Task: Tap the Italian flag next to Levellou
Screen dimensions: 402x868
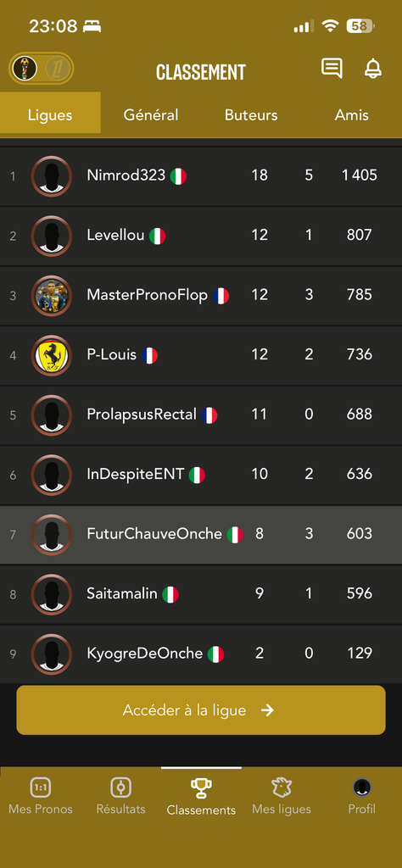Action: point(157,236)
